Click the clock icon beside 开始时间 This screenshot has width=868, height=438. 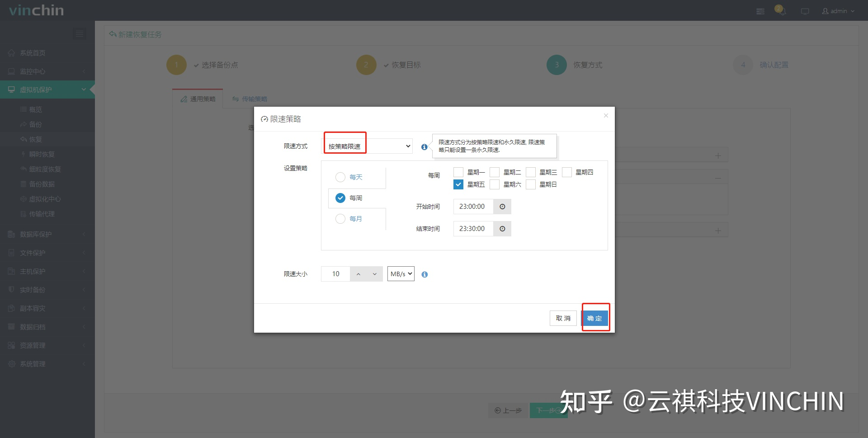tap(502, 207)
